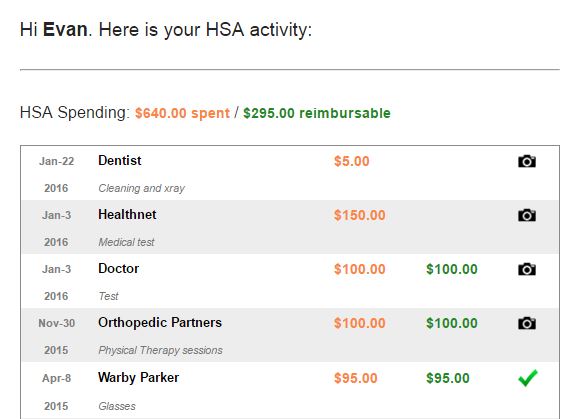This screenshot has height=419, width=575.
Task: Select camera icon for Orthopedic Partners
Action: [527, 323]
